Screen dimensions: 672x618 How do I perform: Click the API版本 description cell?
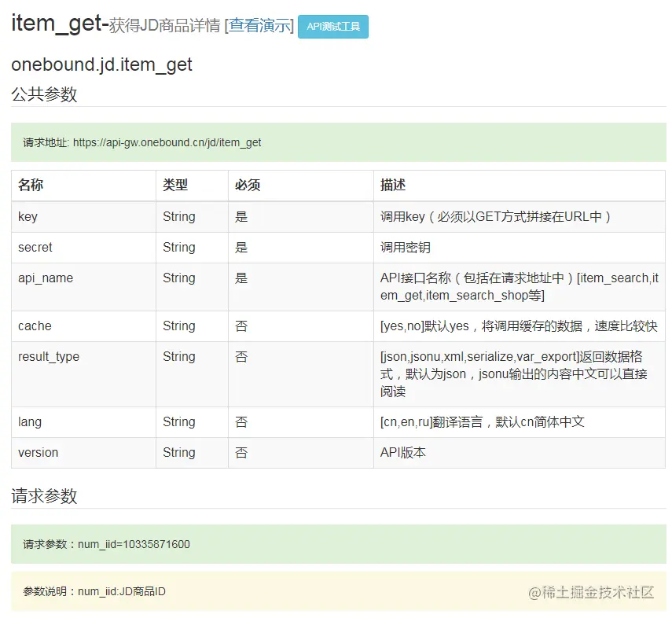[520, 453]
